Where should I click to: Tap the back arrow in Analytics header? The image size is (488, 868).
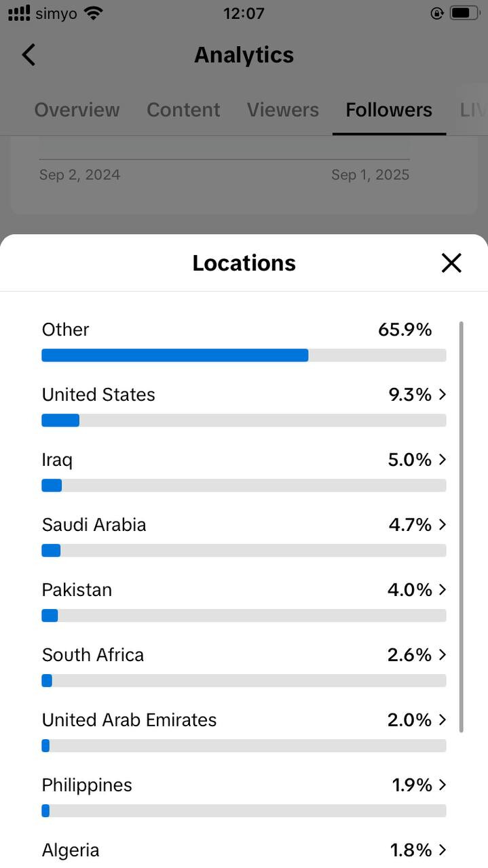pyautogui.click(x=29, y=55)
